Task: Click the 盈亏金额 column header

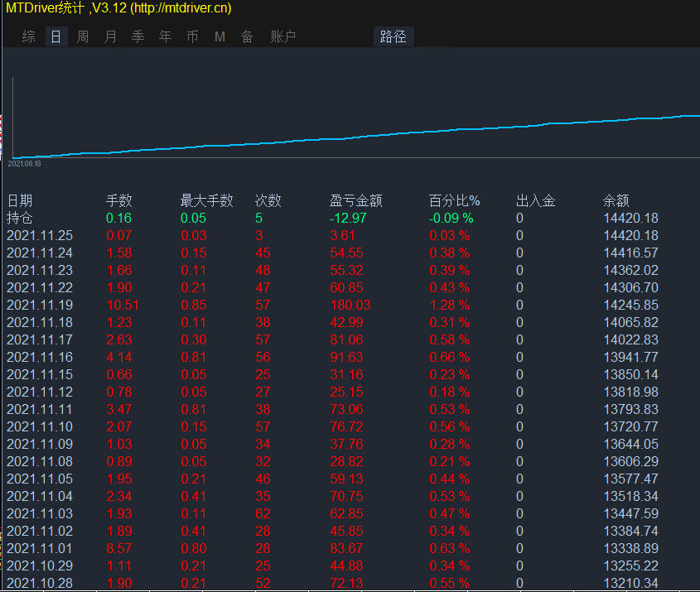Action: (x=356, y=200)
